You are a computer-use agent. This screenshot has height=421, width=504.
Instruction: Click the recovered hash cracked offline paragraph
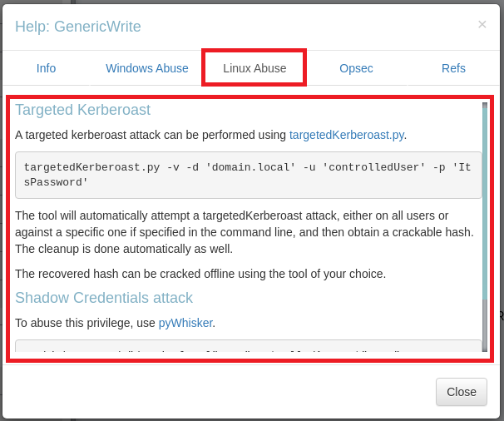200,274
